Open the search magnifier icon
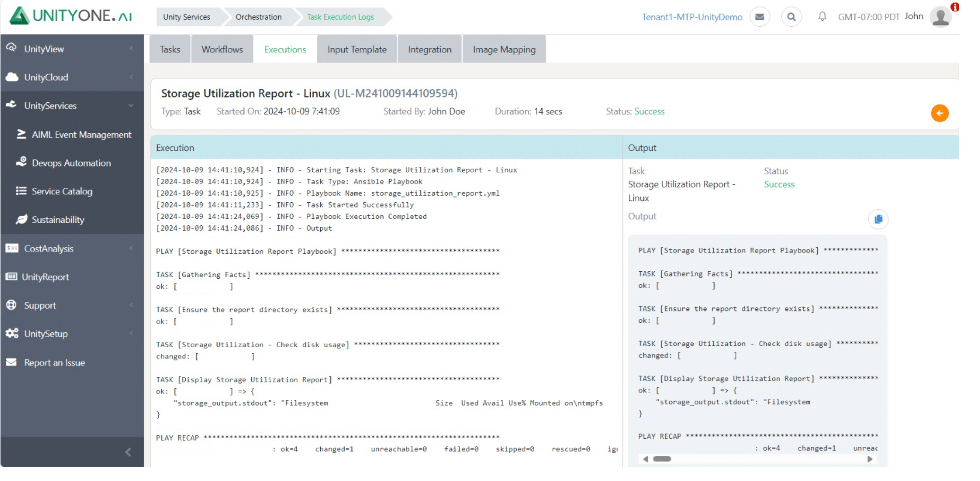Screen dimensions: 980x481 tap(791, 17)
